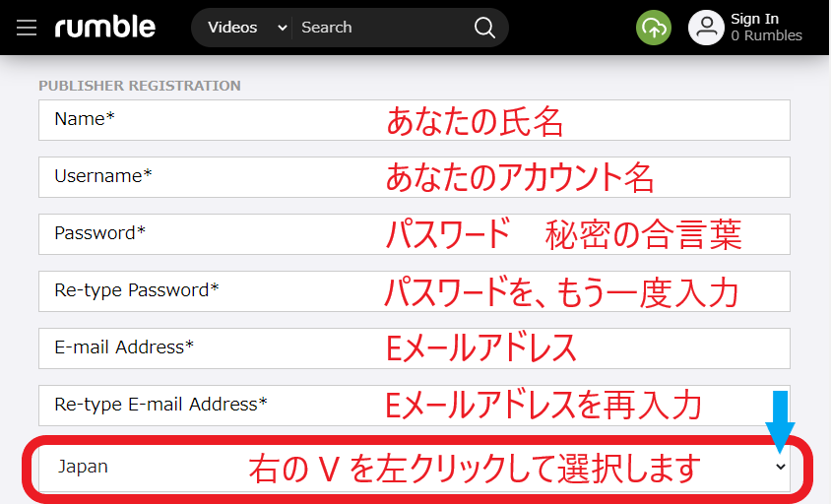
Task: Open the Japan country selector
Action: pos(414,467)
